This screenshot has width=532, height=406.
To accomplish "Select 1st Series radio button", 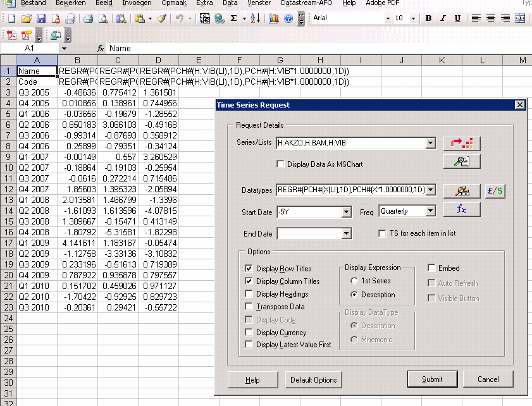I will 354,281.
